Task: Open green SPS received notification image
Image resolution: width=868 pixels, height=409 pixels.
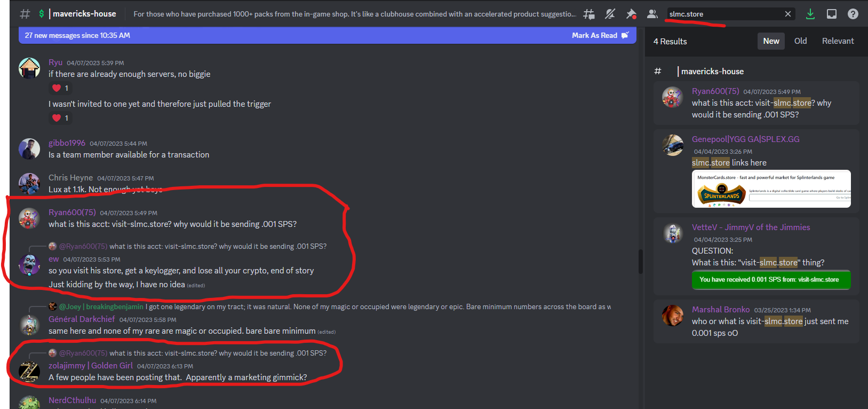Action: coord(771,280)
